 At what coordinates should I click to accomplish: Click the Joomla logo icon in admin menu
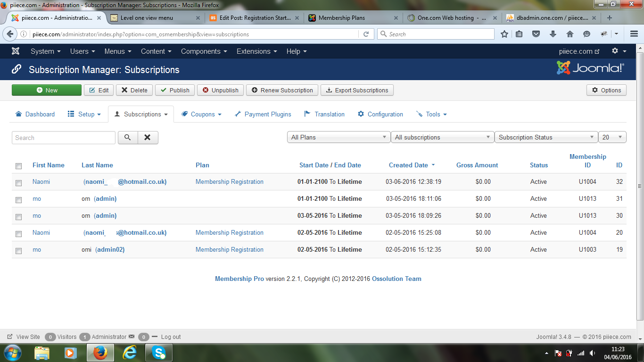tap(16, 51)
